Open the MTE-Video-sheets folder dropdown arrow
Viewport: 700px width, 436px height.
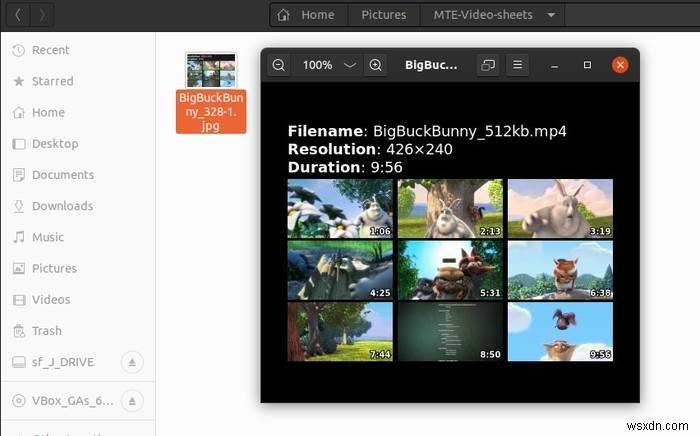[551, 15]
